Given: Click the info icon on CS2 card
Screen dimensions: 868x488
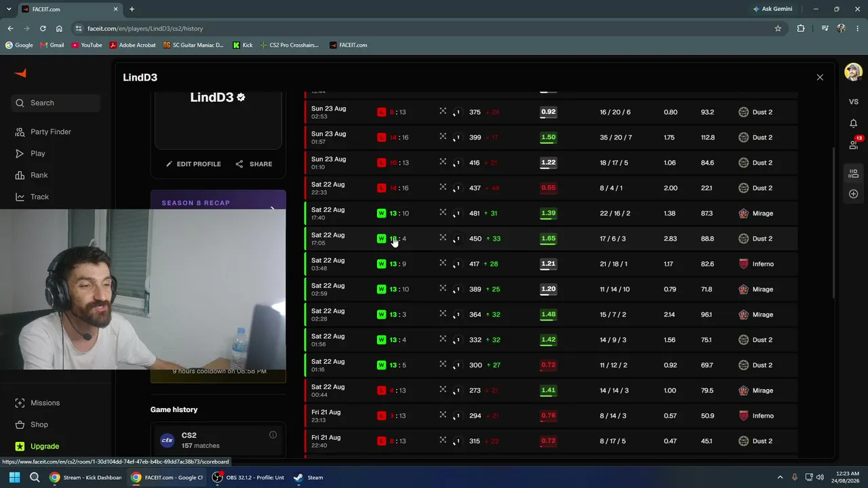Looking at the screenshot, I should [x=273, y=435].
